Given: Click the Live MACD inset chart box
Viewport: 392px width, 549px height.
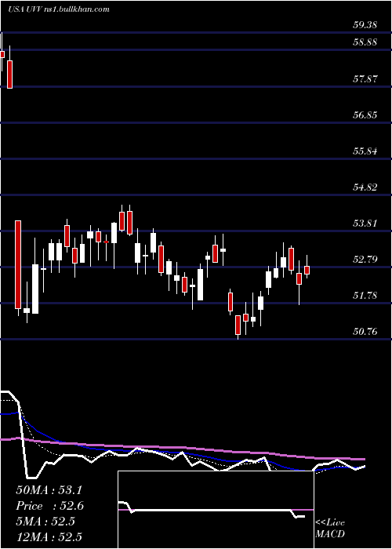Looking at the screenshot, I should pos(216,510).
